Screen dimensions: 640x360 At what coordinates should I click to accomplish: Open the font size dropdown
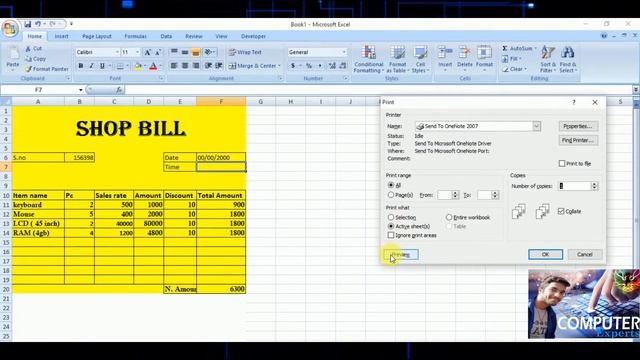137,52
